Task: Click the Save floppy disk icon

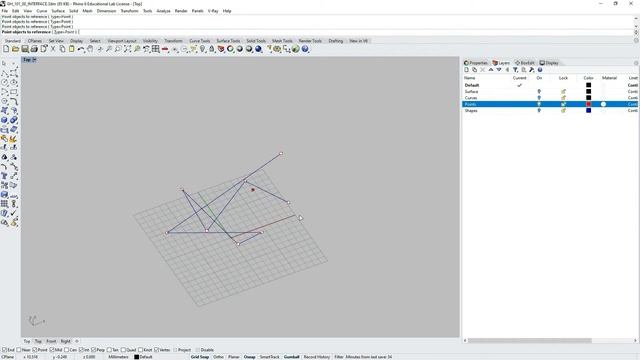Action: point(25,49)
